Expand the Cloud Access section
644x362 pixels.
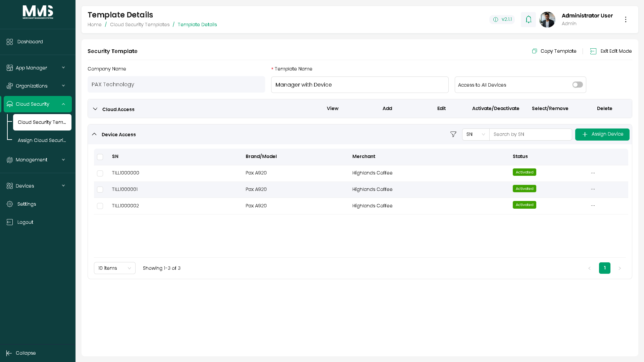coord(95,109)
